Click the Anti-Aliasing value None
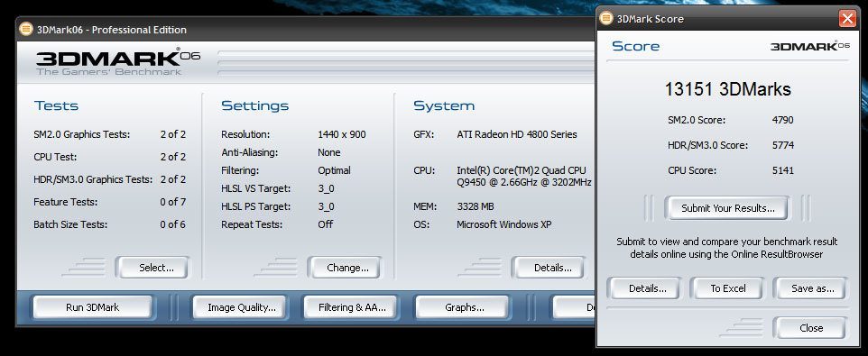The height and width of the screenshot is (356, 868). (x=328, y=152)
